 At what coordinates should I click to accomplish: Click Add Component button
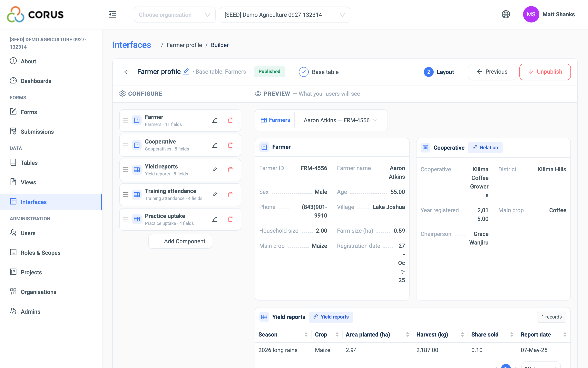[x=180, y=241]
